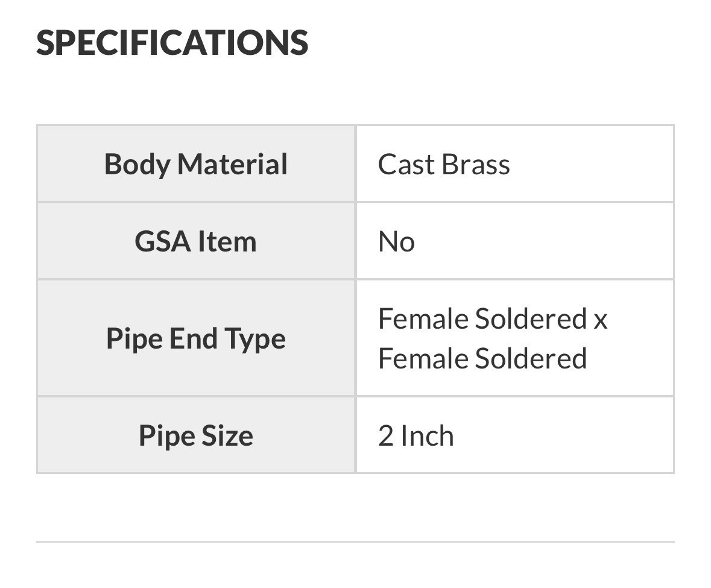
Task: Click the word Cast in first row
Action: point(406,164)
